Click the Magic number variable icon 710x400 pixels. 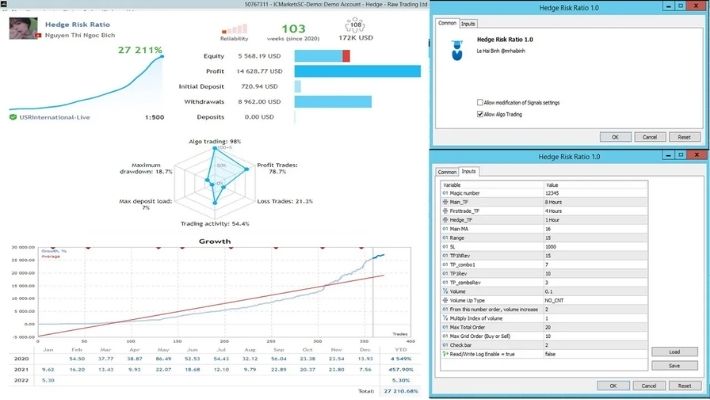click(x=445, y=193)
